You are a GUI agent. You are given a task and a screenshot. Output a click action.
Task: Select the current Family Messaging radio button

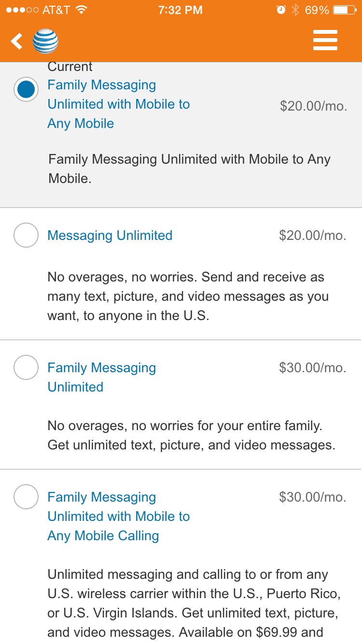tap(26, 89)
